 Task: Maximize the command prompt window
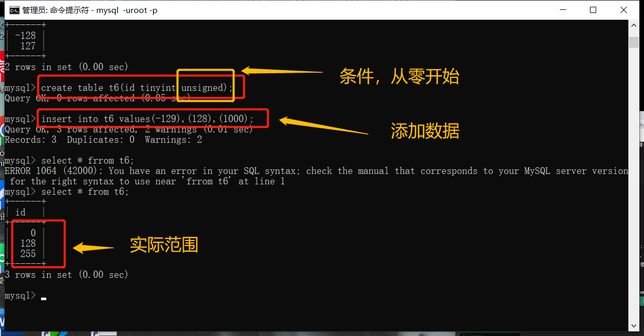point(593,10)
